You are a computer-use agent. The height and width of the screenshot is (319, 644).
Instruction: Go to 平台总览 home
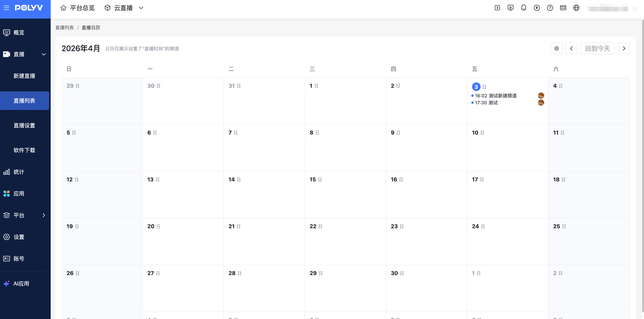coord(78,8)
